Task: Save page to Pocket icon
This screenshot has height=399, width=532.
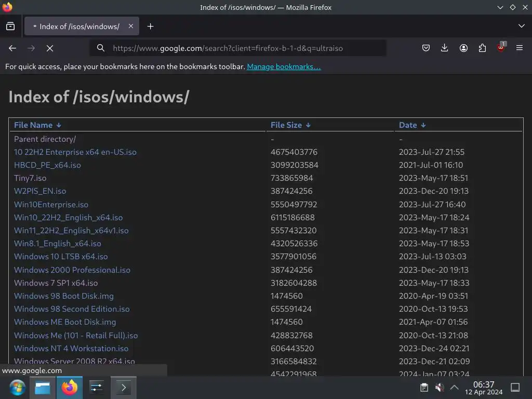Action: coord(426,48)
